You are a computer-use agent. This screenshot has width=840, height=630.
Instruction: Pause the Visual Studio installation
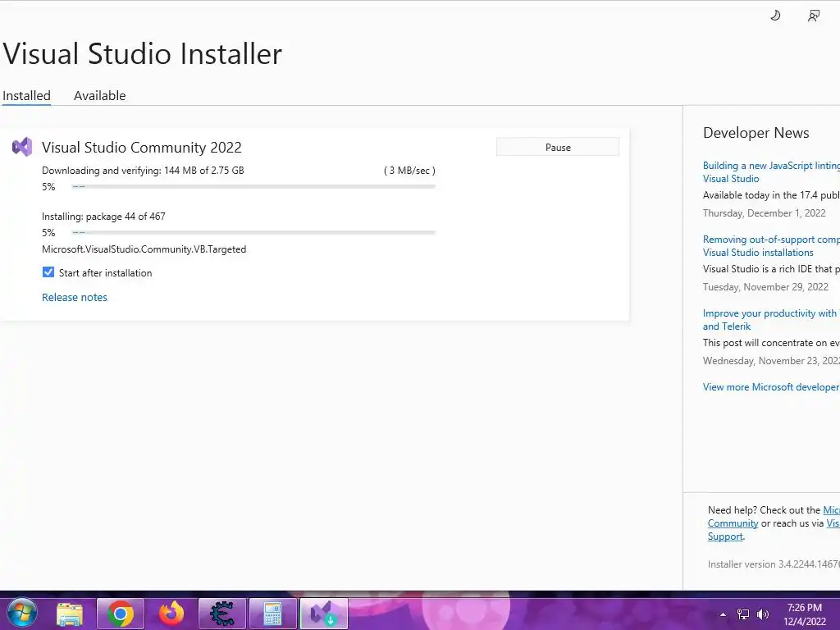pos(558,148)
